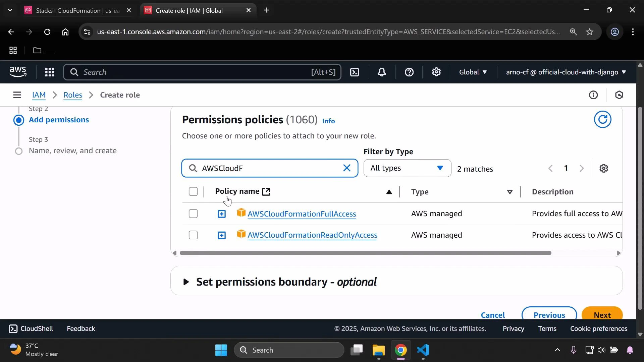Viewport: 644px width, 362px height.
Task: Clear the AWSCloudF search field
Action: pos(347,168)
